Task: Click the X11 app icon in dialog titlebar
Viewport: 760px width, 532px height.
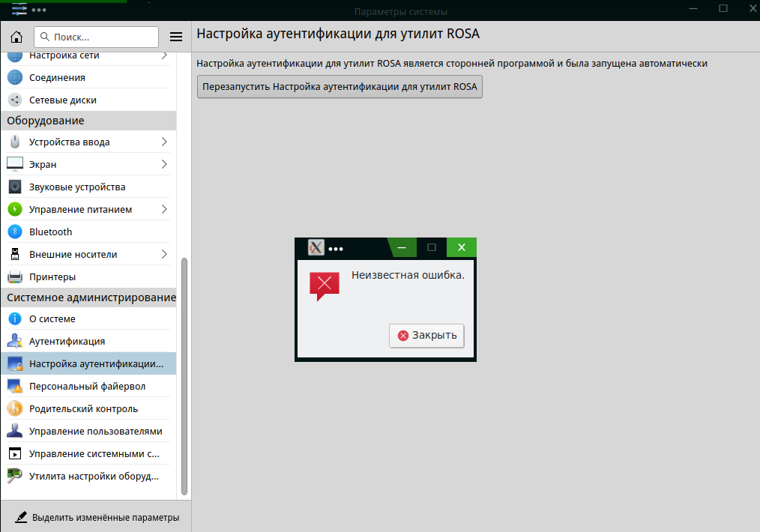Action: click(x=316, y=247)
